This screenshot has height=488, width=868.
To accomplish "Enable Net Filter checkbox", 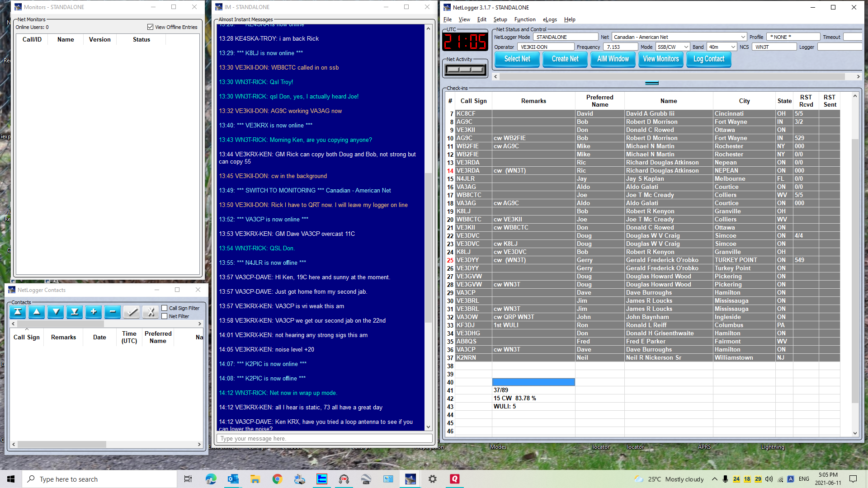I will pyautogui.click(x=165, y=316).
